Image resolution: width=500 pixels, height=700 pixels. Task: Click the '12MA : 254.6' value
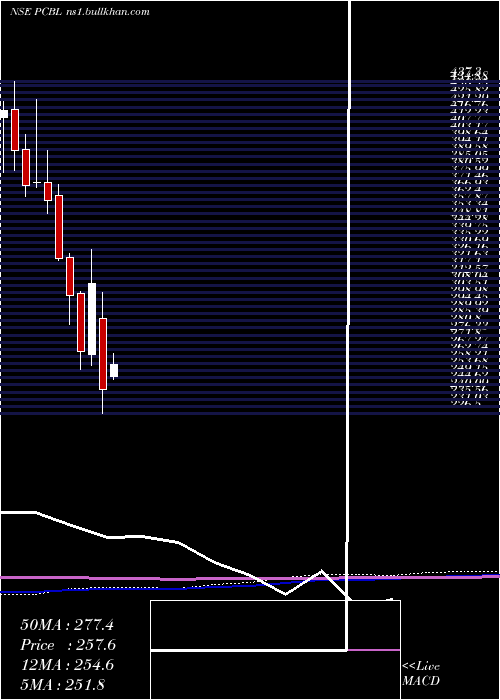pyautogui.click(x=67, y=665)
